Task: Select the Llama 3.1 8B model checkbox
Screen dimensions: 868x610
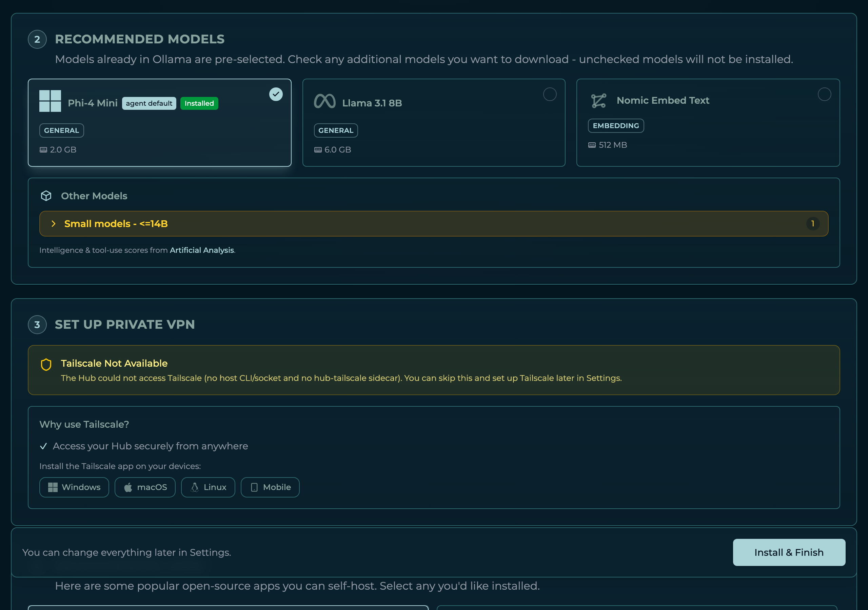Action: pos(550,94)
